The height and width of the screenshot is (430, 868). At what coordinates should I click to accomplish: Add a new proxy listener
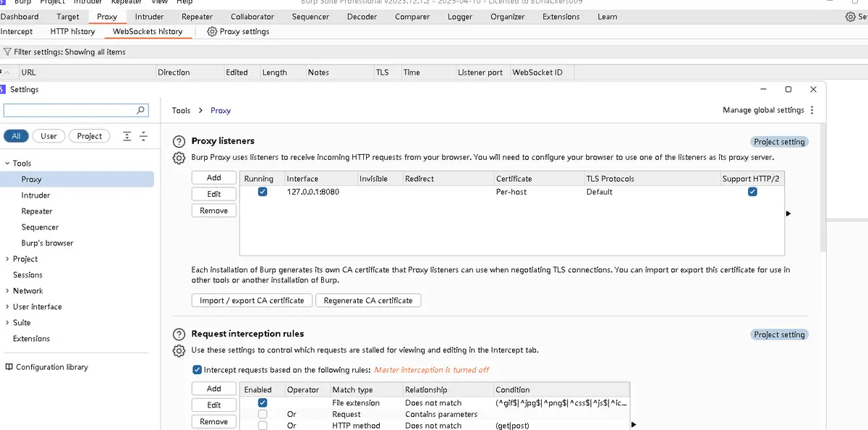(x=214, y=177)
